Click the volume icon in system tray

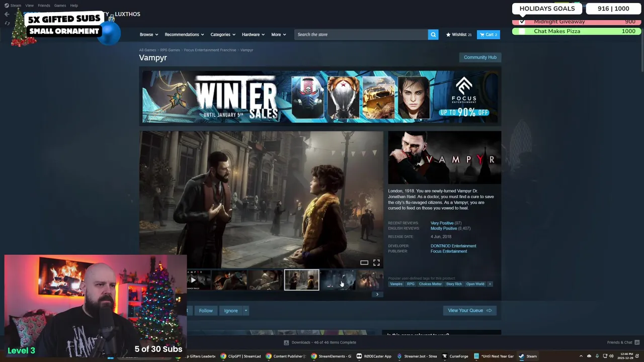(611, 356)
